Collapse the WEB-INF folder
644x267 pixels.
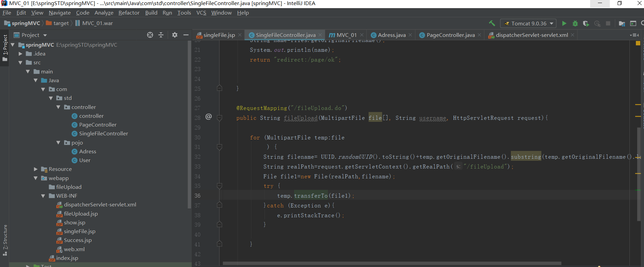click(43, 196)
